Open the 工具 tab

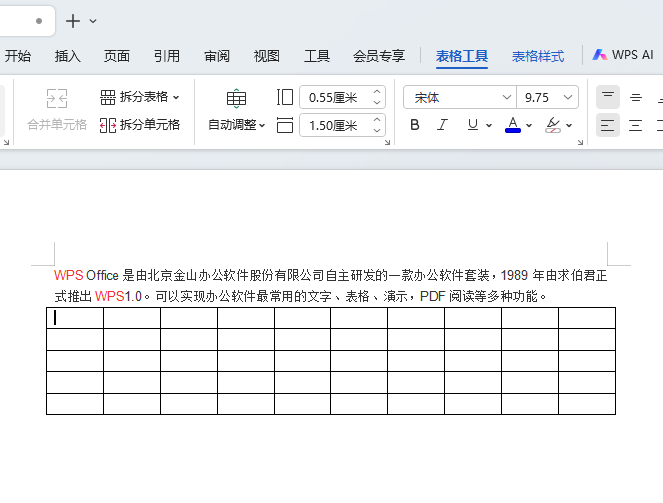click(317, 56)
